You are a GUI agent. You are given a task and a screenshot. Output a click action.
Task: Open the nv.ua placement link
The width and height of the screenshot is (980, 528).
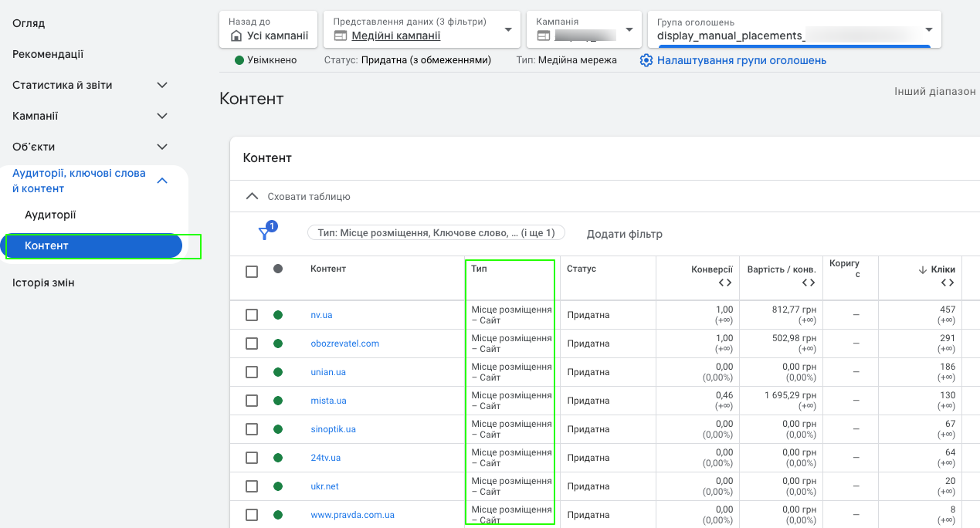click(321, 315)
